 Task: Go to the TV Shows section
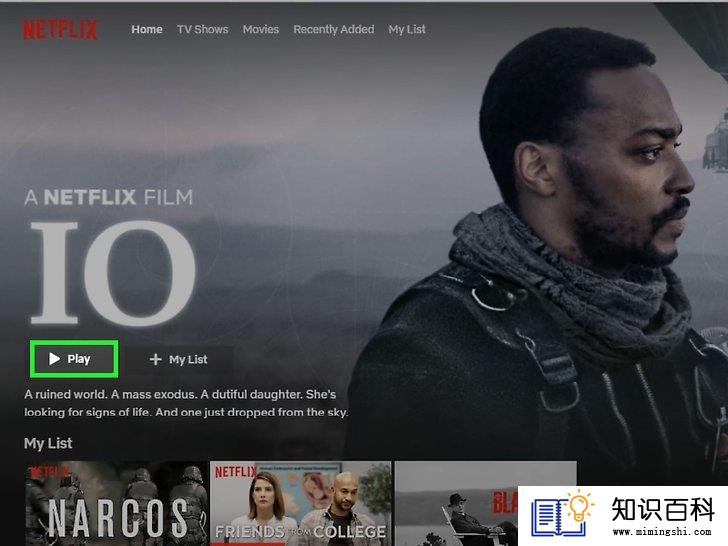coord(202,29)
